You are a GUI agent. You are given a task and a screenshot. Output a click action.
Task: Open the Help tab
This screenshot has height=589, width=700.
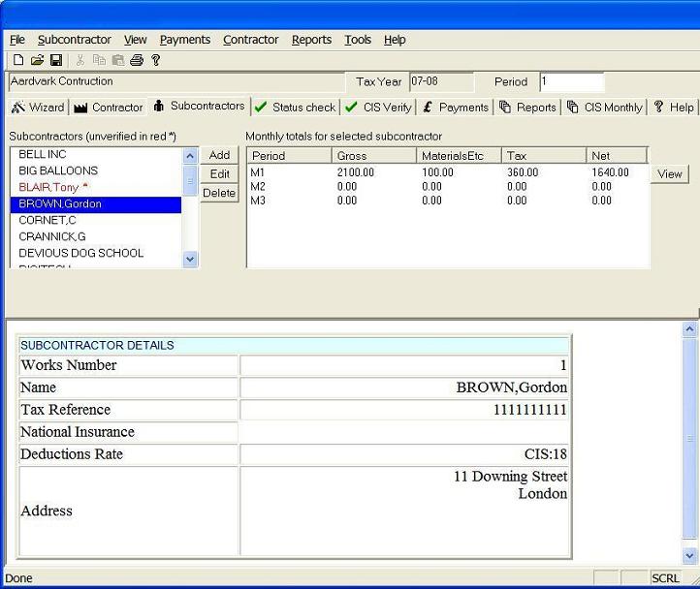click(674, 108)
